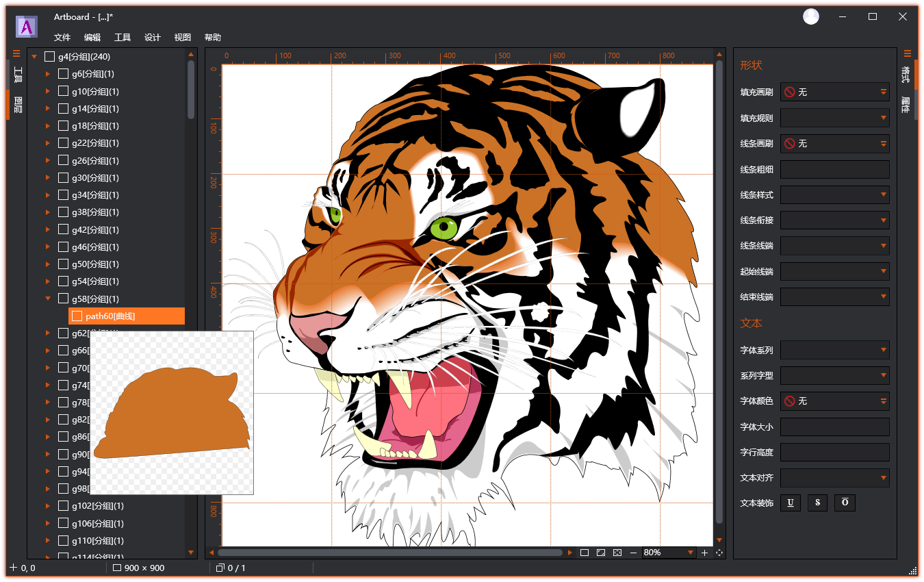The image size is (924, 582).
Task: Expand the g106 group
Action: coord(48,524)
